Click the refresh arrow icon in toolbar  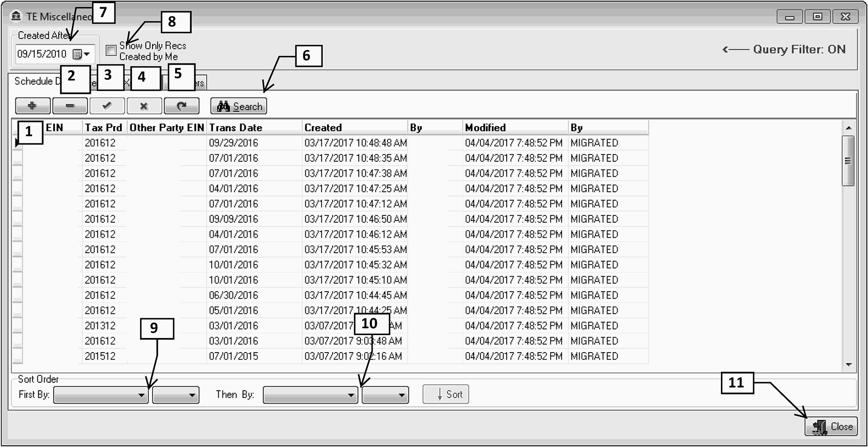(181, 106)
